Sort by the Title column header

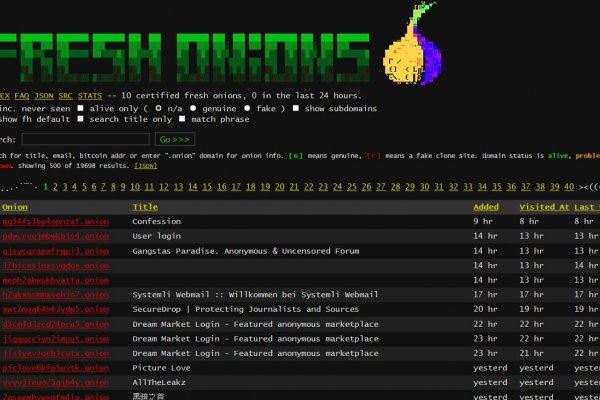tap(145, 207)
